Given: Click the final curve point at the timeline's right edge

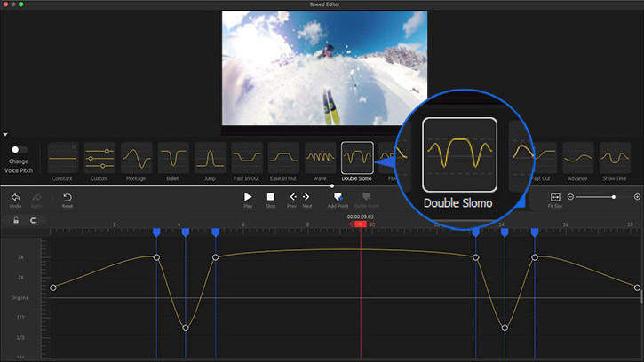Looking at the screenshot, I should [x=637, y=287].
